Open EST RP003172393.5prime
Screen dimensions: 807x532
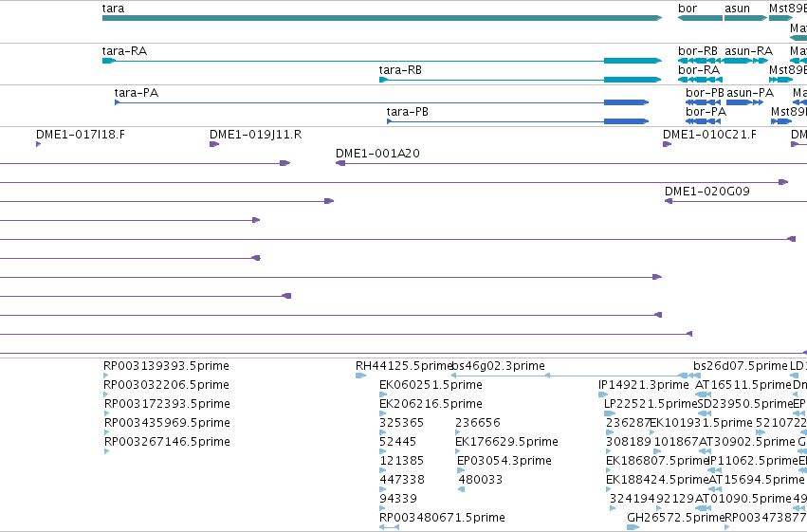(x=106, y=413)
